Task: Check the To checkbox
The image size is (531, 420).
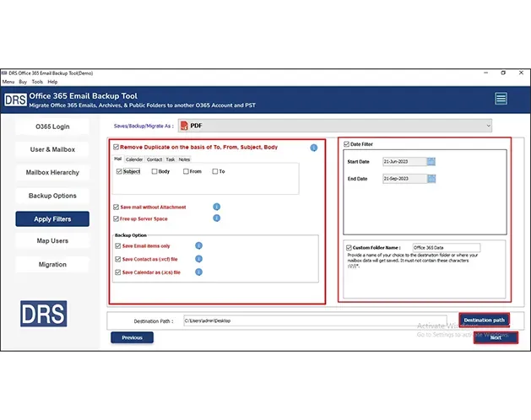Action: click(x=215, y=171)
